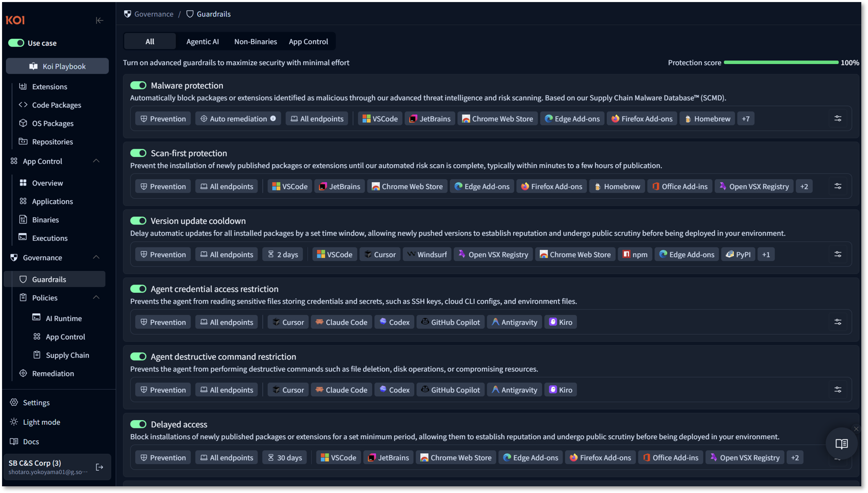Toggle the Use case switch
Screen dimensions: 868x493
(16, 43)
